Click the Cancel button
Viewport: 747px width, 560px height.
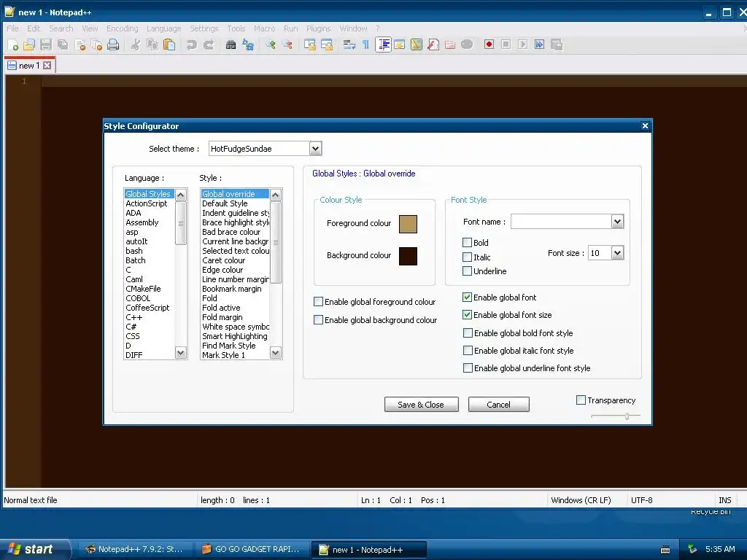[x=498, y=404]
